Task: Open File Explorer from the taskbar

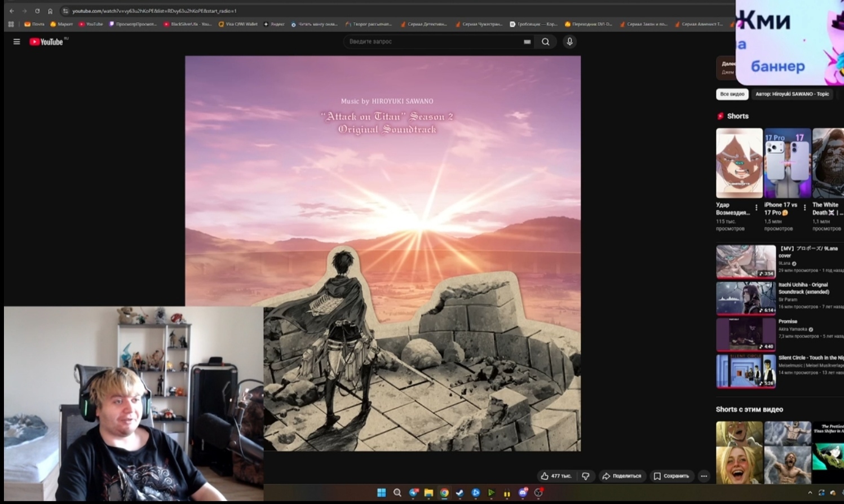Action: (428, 493)
